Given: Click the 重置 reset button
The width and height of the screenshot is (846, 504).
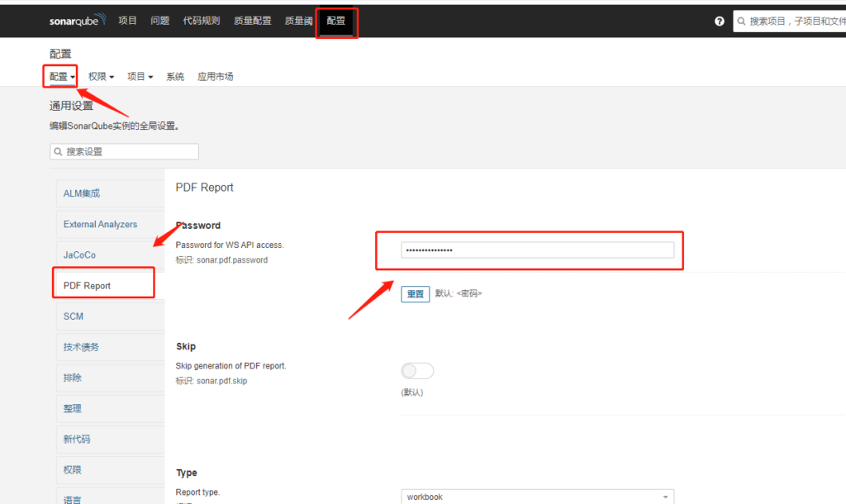Looking at the screenshot, I should coord(415,294).
